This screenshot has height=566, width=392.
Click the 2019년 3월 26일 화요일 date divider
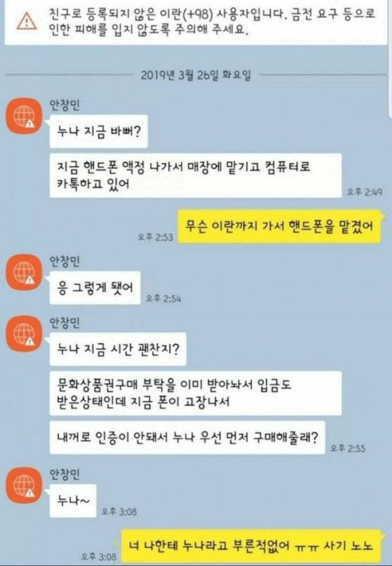[x=196, y=75]
